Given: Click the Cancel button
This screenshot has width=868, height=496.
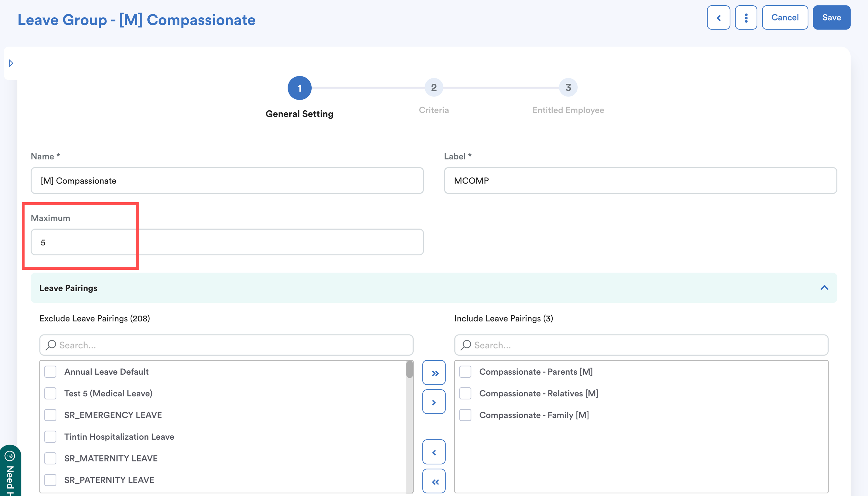Looking at the screenshot, I should [x=785, y=18].
